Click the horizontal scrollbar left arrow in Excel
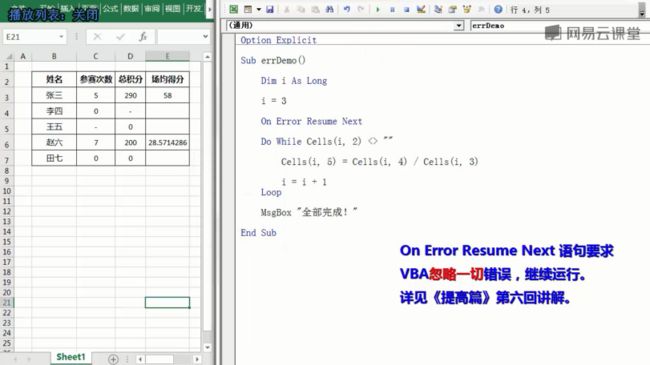650x365 pixels. coord(140,359)
